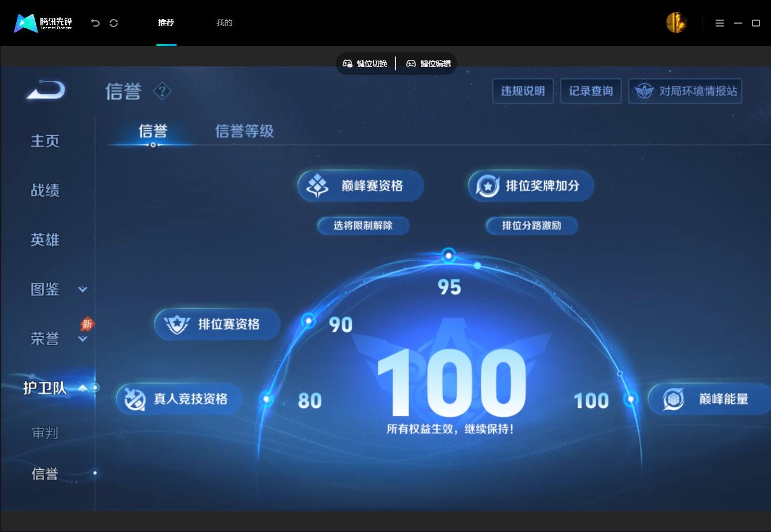Click the 100 point arc node
The width and height of the screenshot is (771, 532).
tap(631, 399)
